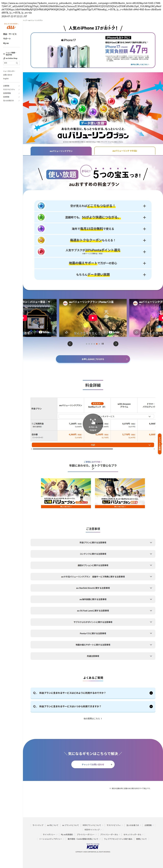Expand au Starlink Directに関する注意事項

(x=93, y=588)
